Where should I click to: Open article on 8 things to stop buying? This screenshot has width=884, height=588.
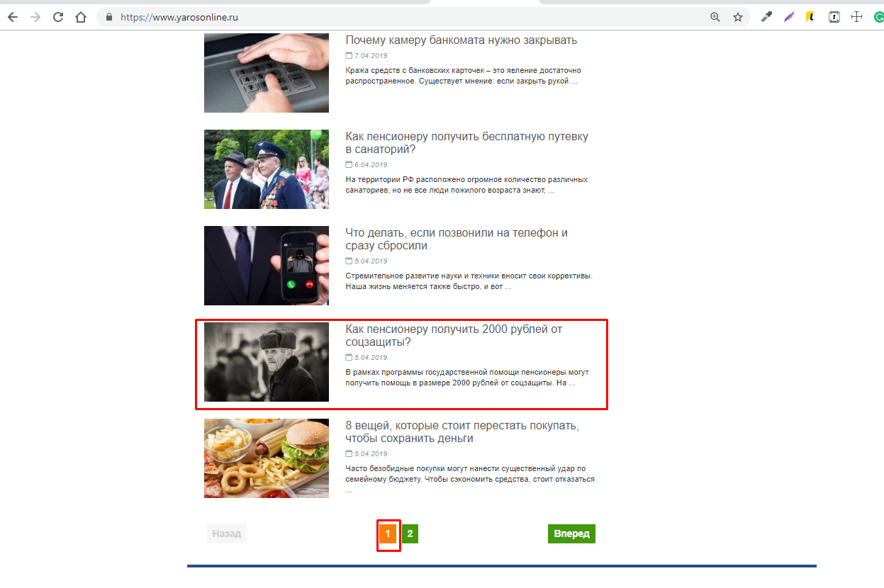(x=462, y=431)
